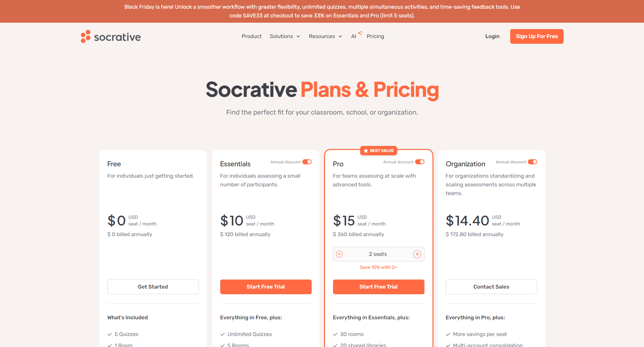Image resolution: width=644 pixels, height=347 pixels.
Task: Disable the Pro annual discount toggle
Action: (x=420, y=162)
